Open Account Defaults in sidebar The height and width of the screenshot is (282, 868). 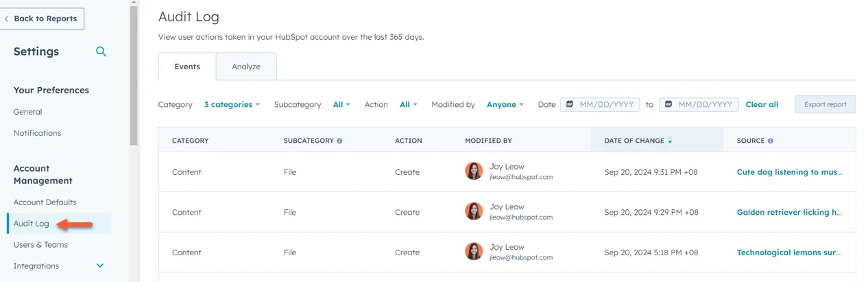click(x=45, y=202)
